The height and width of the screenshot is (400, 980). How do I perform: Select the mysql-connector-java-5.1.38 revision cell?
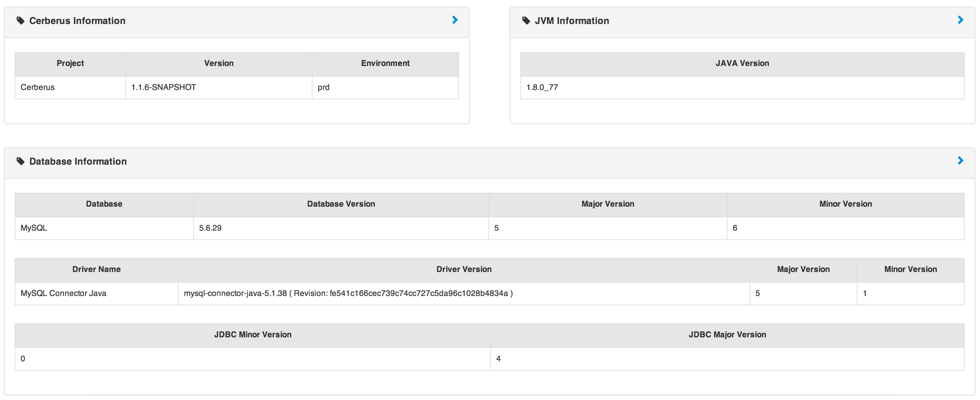coord(464,293)
